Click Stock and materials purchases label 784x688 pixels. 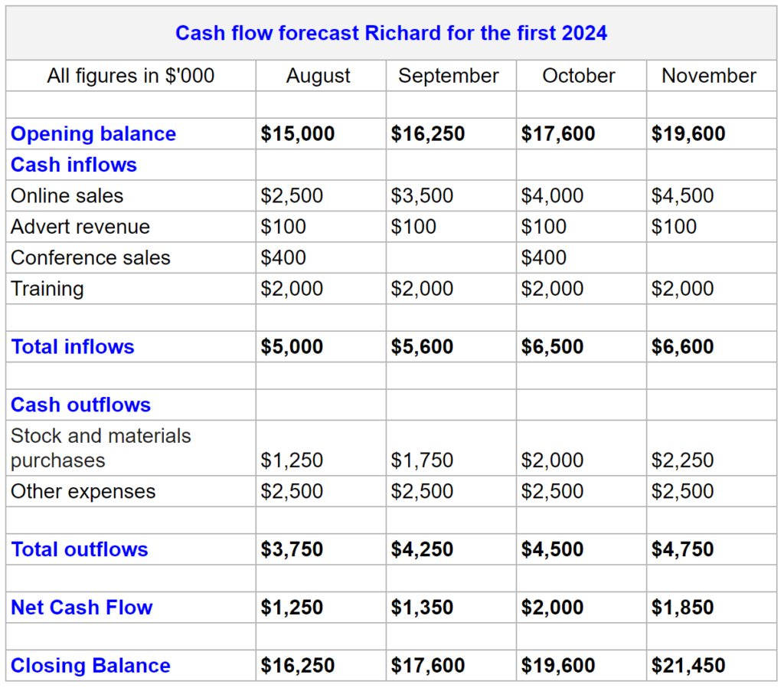101,448
